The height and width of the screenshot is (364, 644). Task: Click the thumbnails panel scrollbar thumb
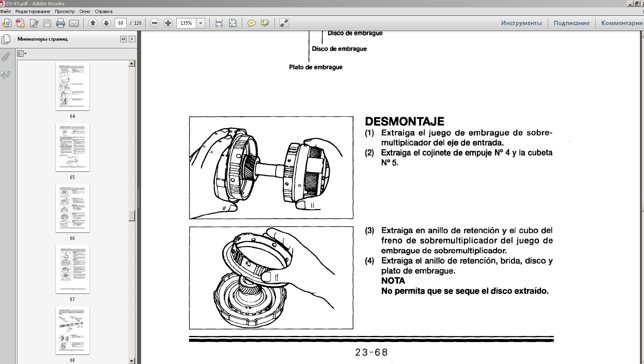click(x=132, y=216)
